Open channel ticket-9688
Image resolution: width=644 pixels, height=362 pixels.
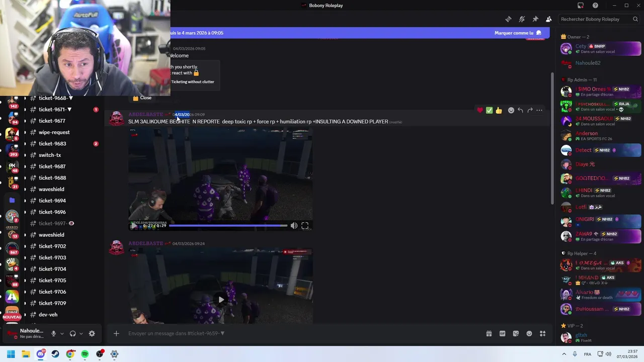[x=52, y=178]
